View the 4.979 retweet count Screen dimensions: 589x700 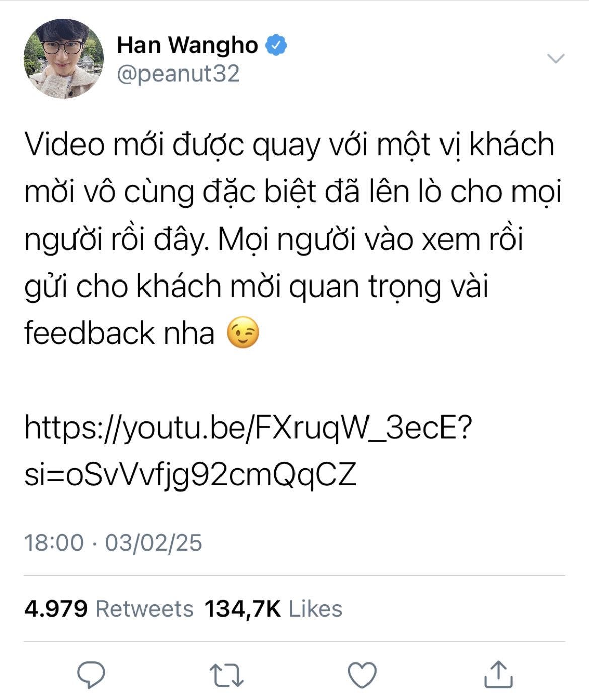pos(56,609)
